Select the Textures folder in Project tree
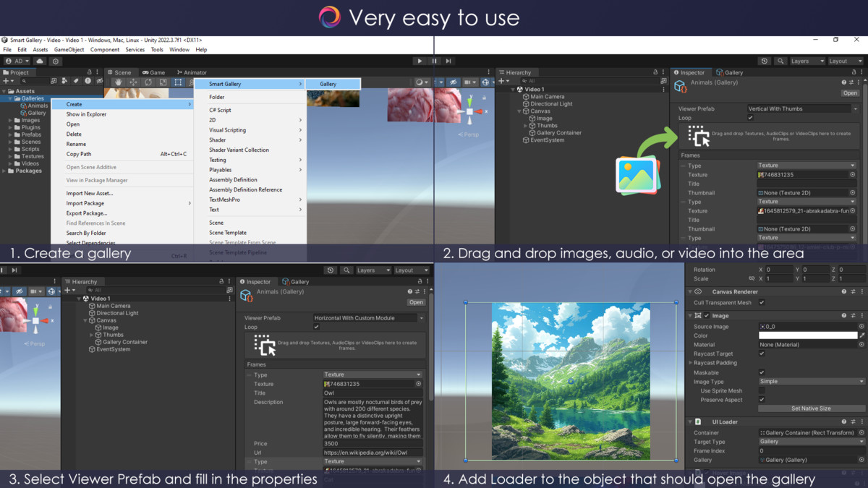Screen dimensions: 868x488 (x=33, y=156)
